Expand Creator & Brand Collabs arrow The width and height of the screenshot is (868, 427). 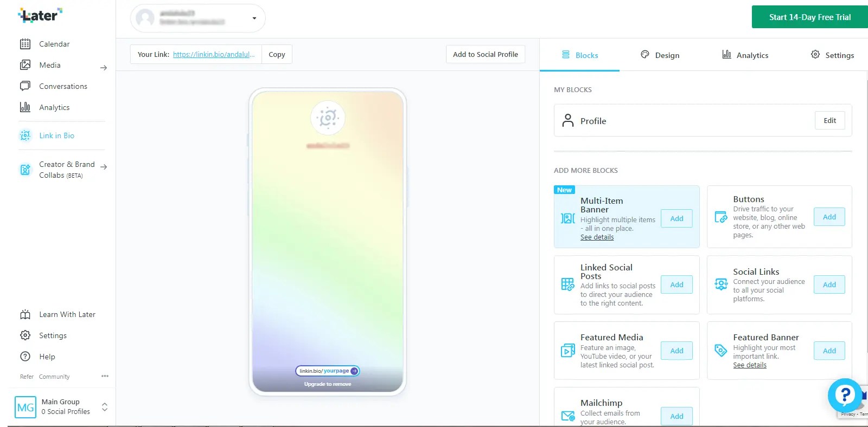[x=104, y=167]
